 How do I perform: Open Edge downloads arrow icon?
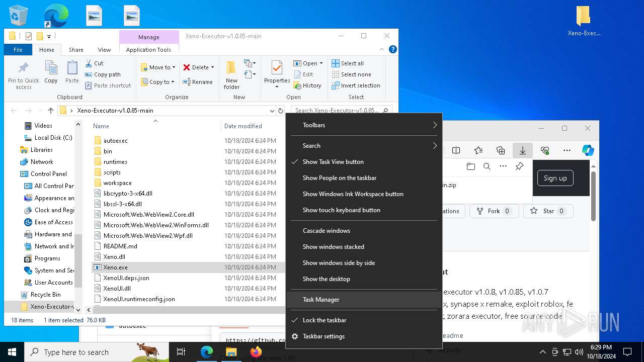[523, 150]
